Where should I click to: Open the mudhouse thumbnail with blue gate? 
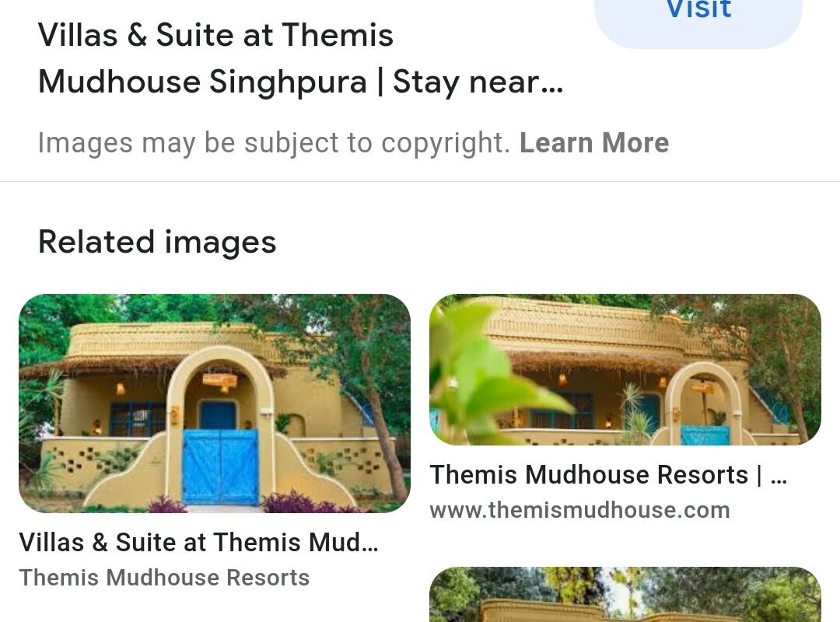pyautogui.click(x=215, y=404)
